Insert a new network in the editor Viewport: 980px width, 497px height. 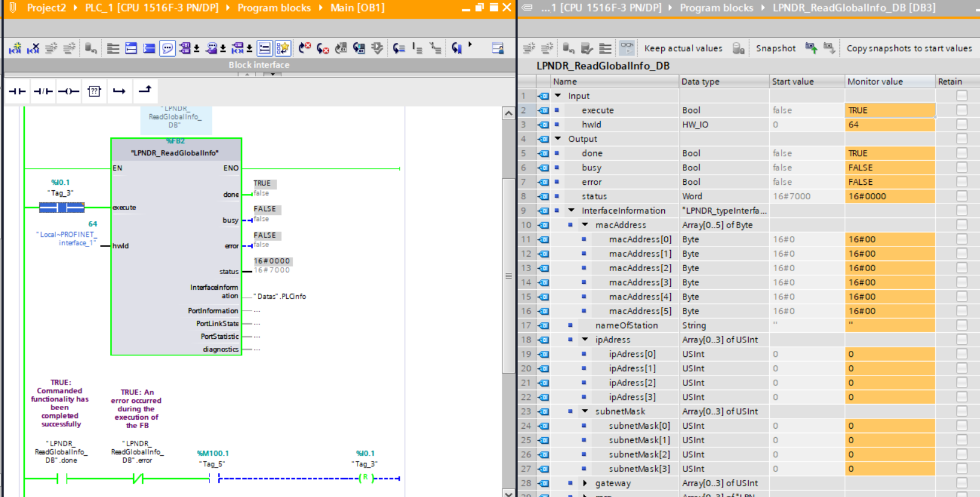click(15, 48)
